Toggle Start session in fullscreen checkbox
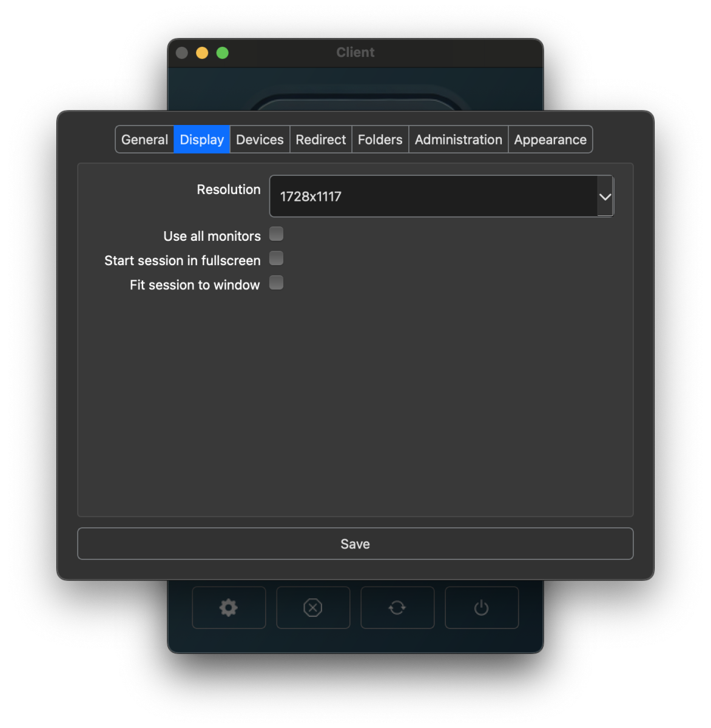The image size is (711, 728). pyautogui.click(x=277, y=258)
